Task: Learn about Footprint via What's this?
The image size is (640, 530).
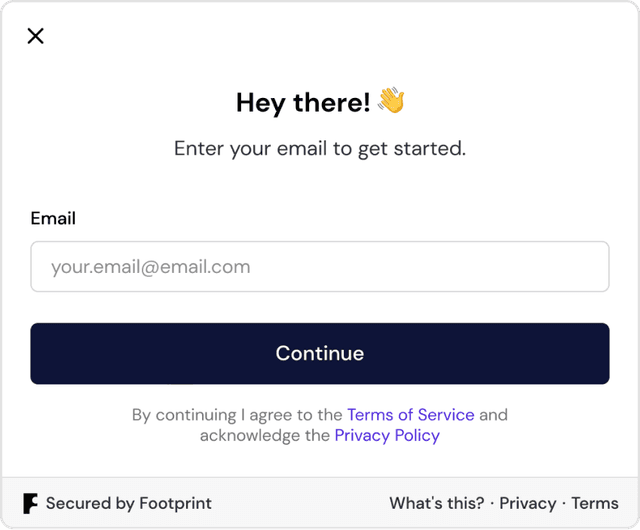Action: pyautogui.click(x=437, y=503)
